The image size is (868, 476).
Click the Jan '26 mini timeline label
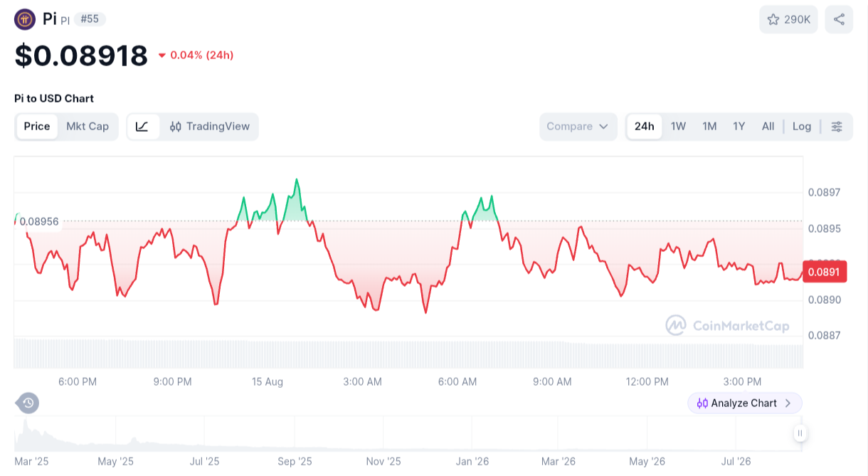point(472,462)
